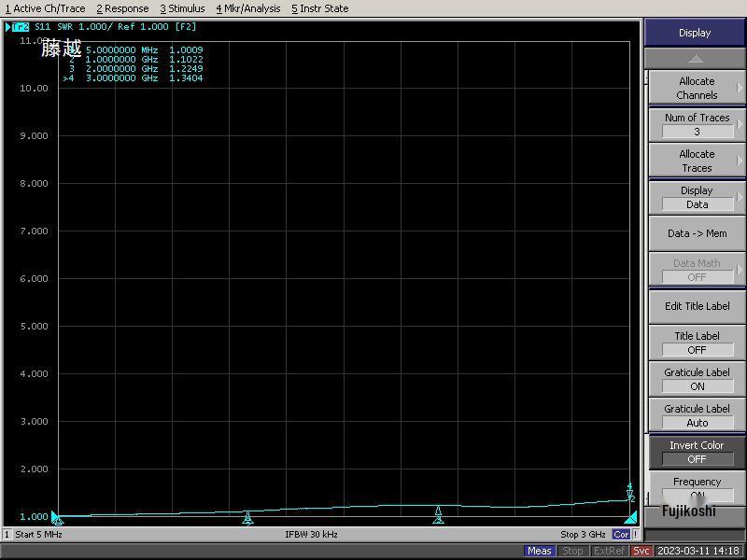Click the Cor correction status indicator
747x560 pixels.
click(x=621, y=534)
